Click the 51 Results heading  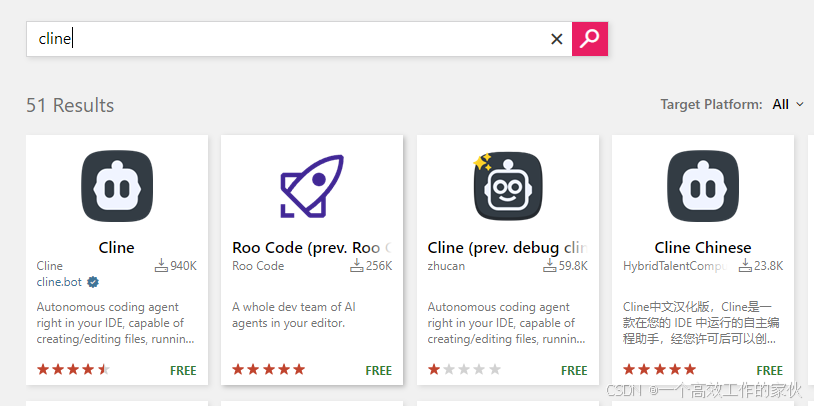pos(70,105)
